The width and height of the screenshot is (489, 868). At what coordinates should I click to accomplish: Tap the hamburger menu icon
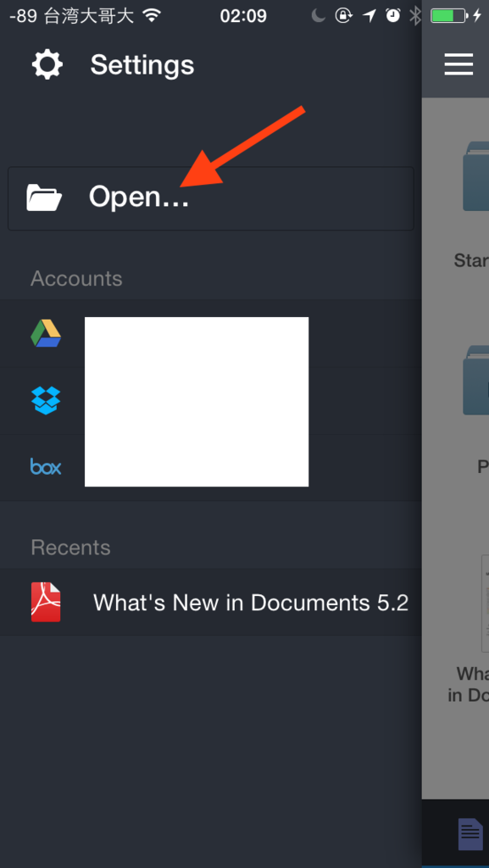coord(458,64)
